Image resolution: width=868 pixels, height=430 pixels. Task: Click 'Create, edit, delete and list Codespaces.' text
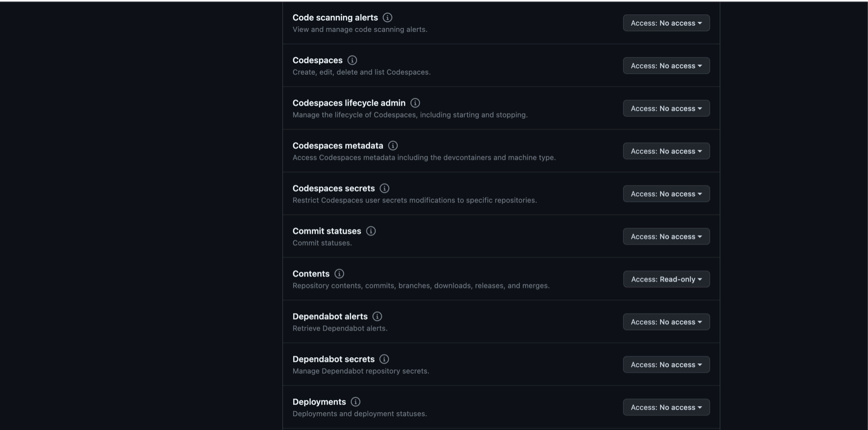[361, 72]
